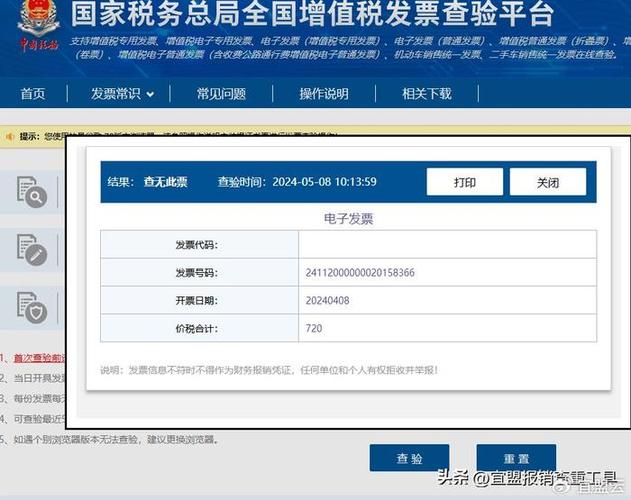Click the 查验 button

point(409,458)
